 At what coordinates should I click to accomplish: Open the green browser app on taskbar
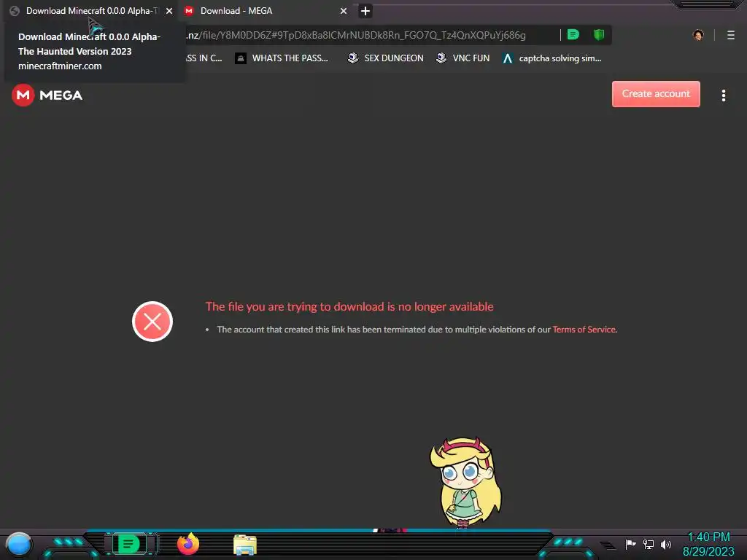pos(128,544)
